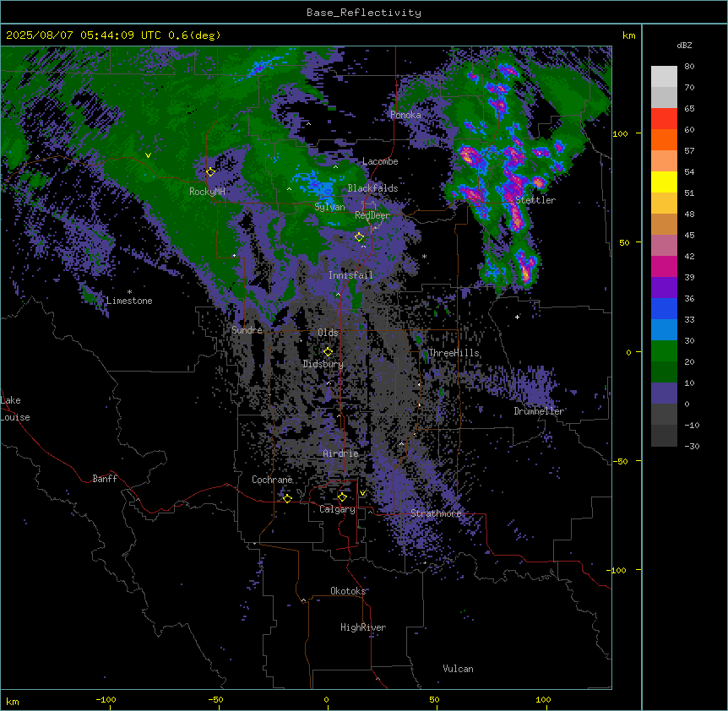Screen dimensions: 728x711
Task: Click the Drumheller label
Action: click(539, 411)
